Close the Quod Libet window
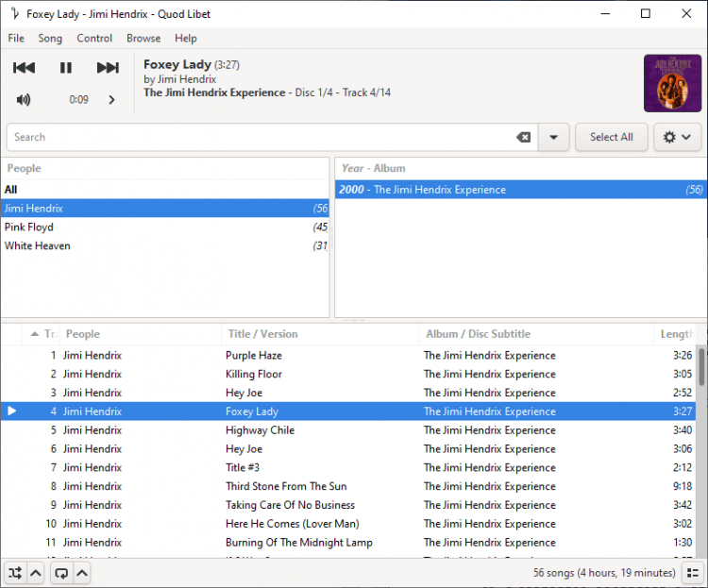 point(686,14)
